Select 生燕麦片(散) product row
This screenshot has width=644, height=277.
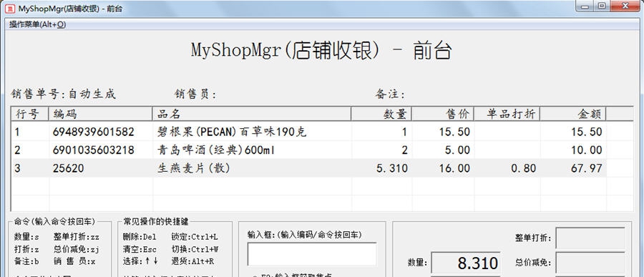(309, 168)
